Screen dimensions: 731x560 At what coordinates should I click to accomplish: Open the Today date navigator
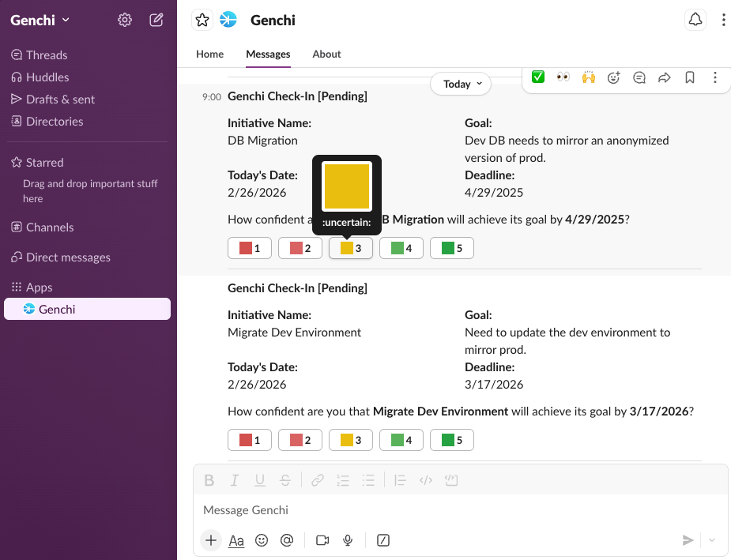pos(460,83)
